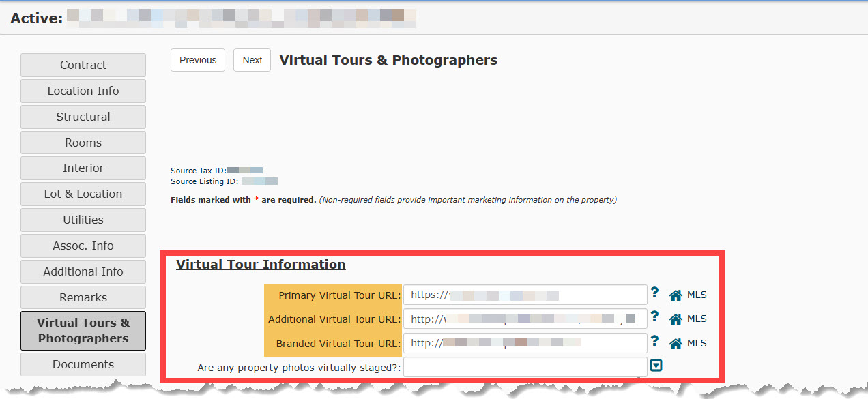Select the Remarks tab

coord(83,297)
